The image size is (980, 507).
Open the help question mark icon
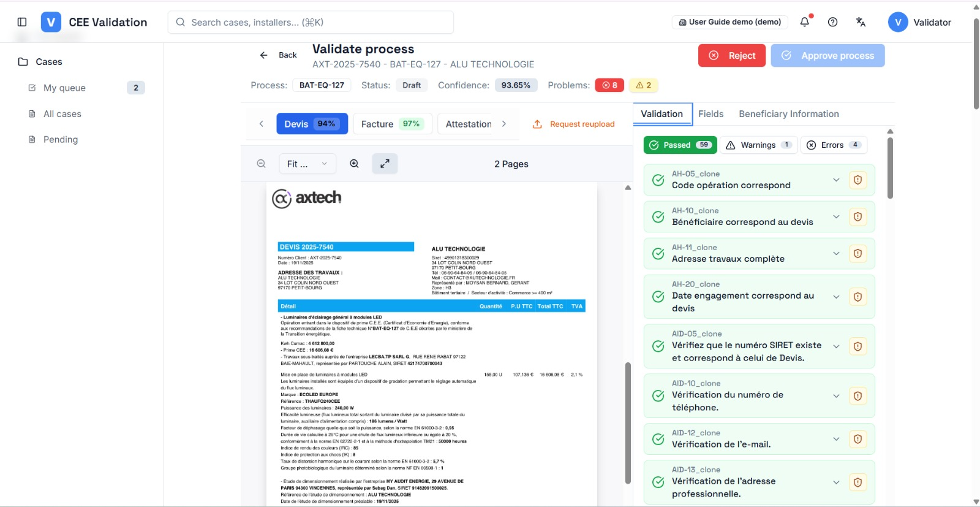coord(832,22)
